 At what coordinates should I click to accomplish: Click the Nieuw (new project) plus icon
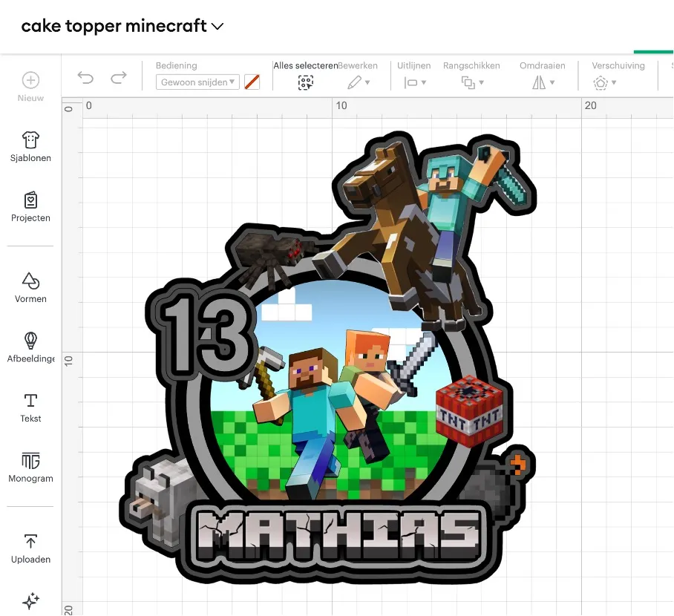(30, 80)
